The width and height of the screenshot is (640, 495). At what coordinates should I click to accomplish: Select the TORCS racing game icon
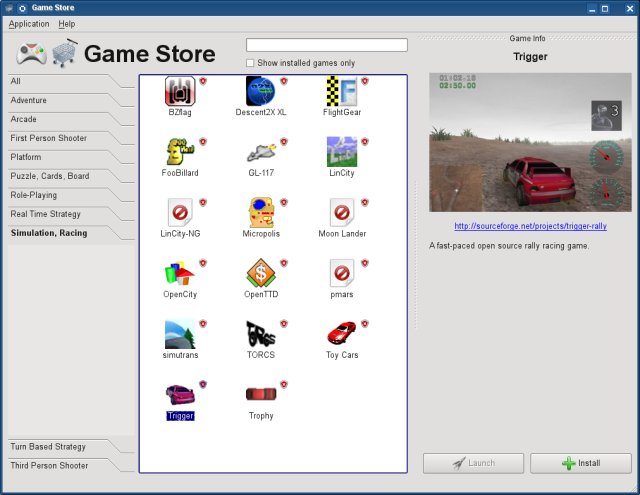pos(260,333)
